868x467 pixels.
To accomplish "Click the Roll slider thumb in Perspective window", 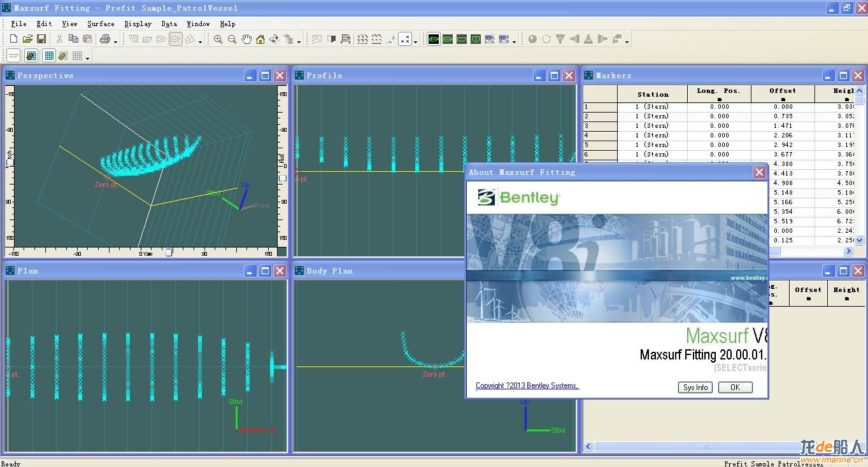I will pos(283,179).
